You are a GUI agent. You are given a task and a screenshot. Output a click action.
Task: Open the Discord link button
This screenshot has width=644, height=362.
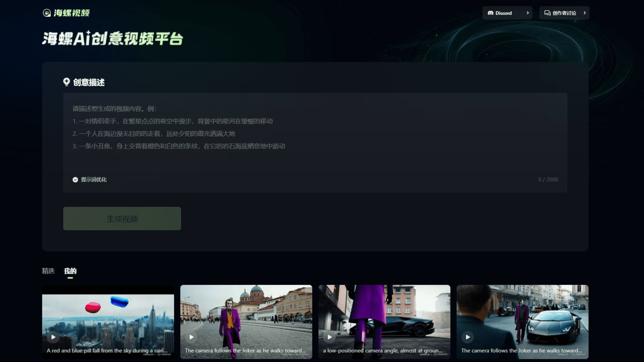click(504, 13)
